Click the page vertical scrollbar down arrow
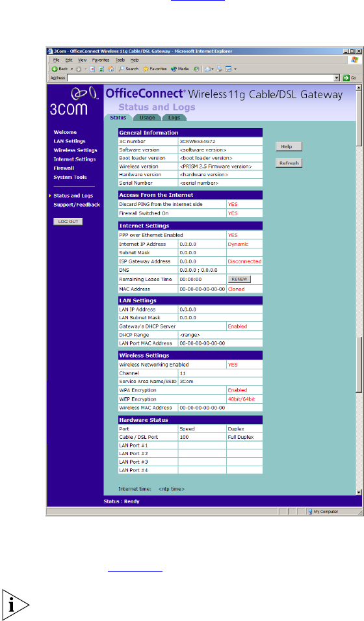 pos(359,492)
